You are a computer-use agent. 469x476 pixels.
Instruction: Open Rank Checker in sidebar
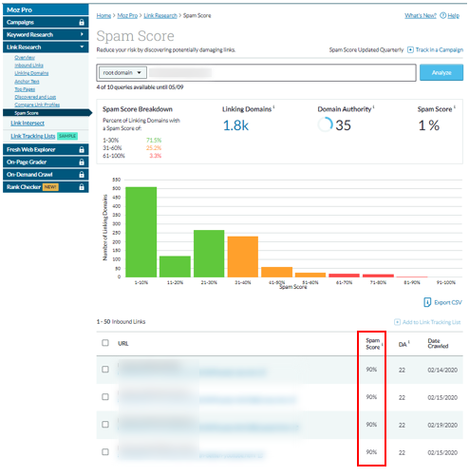point(46,187)
